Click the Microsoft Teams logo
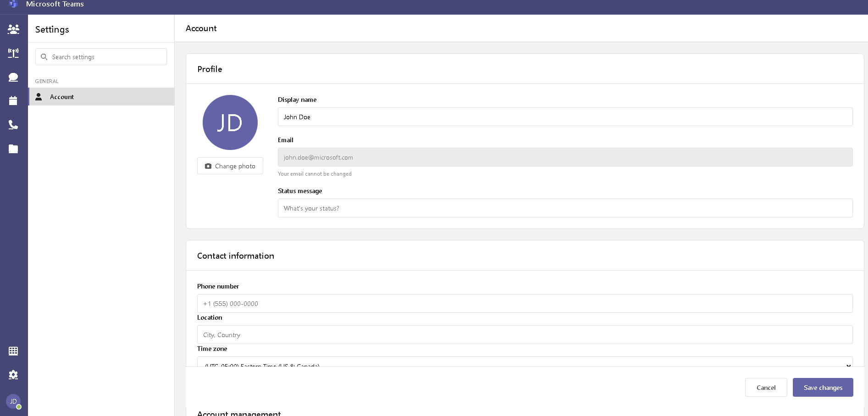This screenshot has width=868, height=416. [12, 4]
